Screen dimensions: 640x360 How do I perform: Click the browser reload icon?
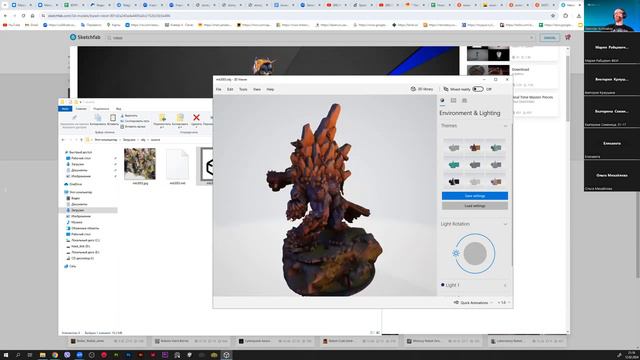tap(23, 16)
